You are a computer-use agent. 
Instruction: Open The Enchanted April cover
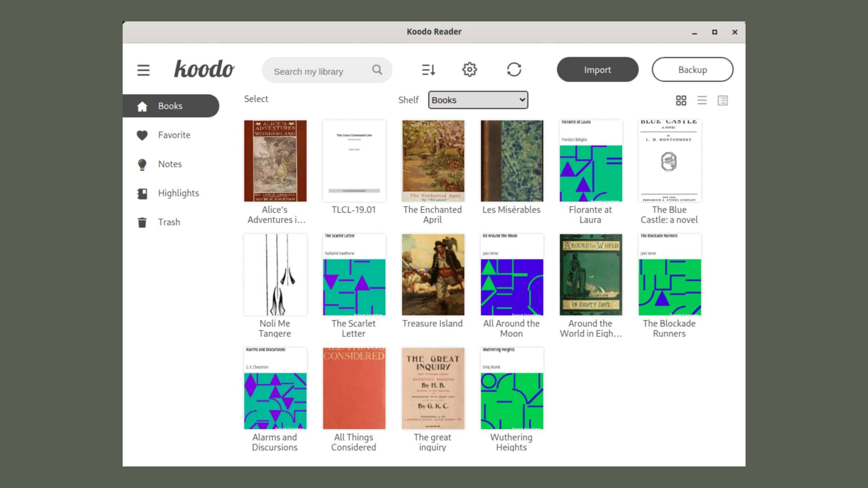click(433, 161)
